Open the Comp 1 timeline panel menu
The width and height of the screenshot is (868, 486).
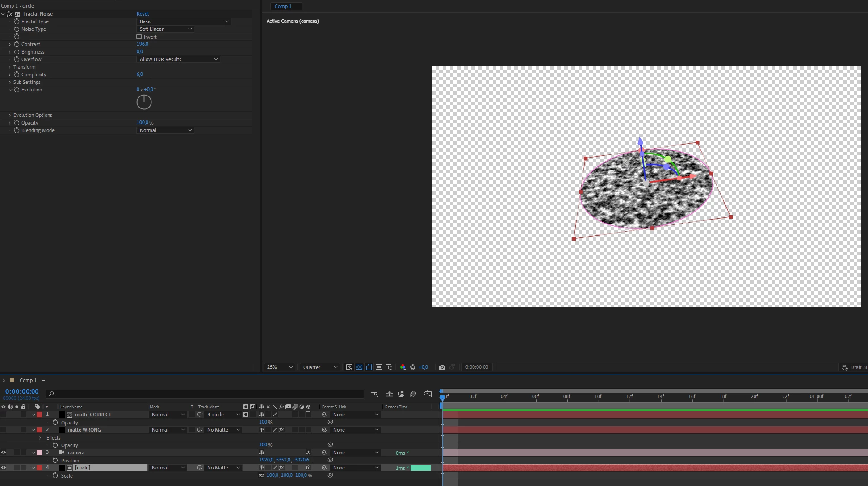tap(43, 381)
